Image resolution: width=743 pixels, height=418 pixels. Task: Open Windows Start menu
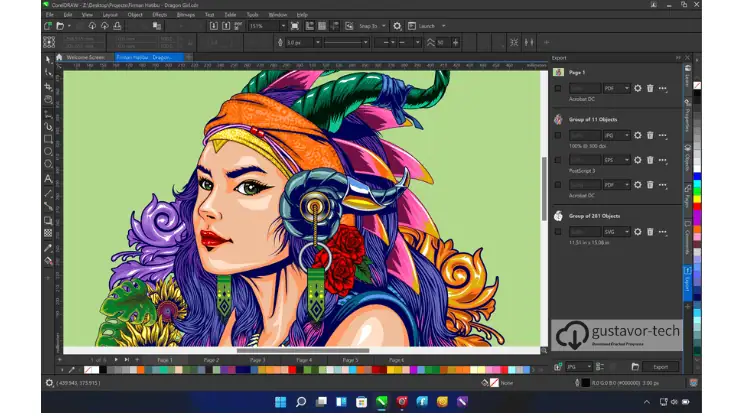tap(281, 402)
